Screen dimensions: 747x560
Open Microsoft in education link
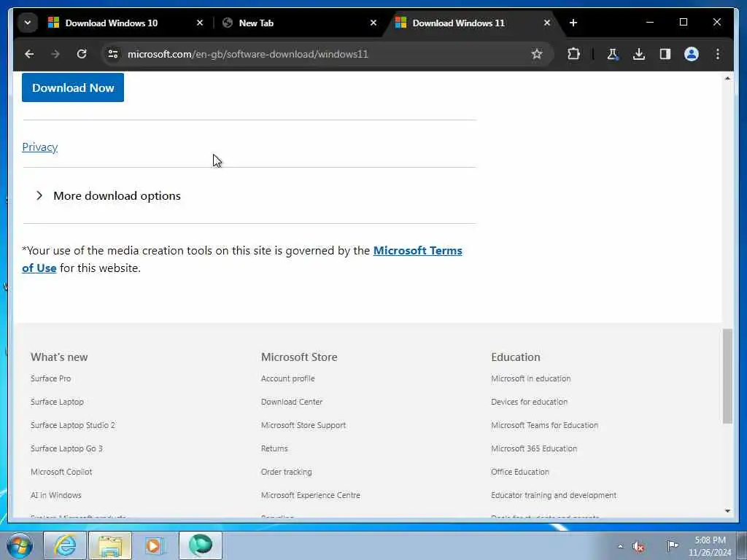[531, 378]
